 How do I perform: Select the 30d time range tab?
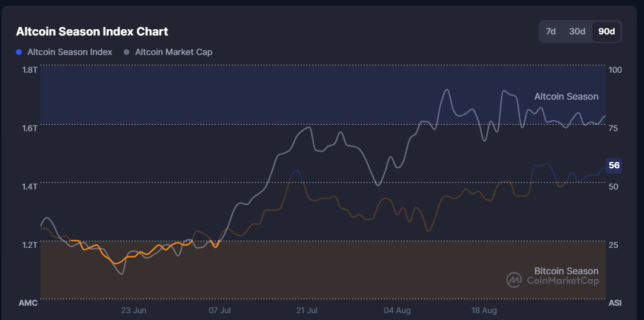pyautogui.click(x=577, y=31)
